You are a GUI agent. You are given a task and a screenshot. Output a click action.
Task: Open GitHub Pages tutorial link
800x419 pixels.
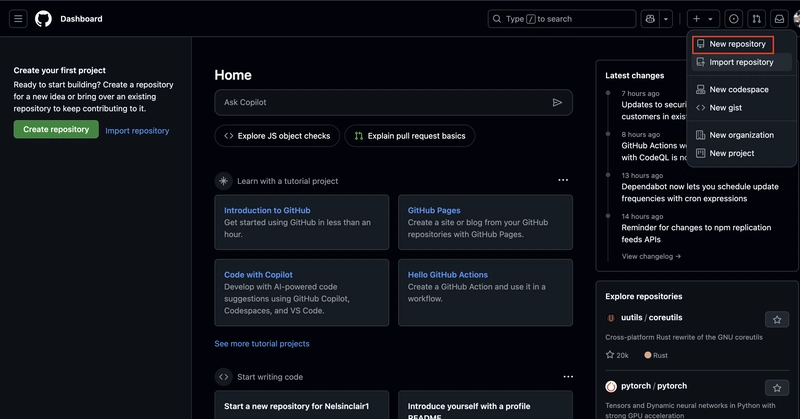click(x=434, y=210)
